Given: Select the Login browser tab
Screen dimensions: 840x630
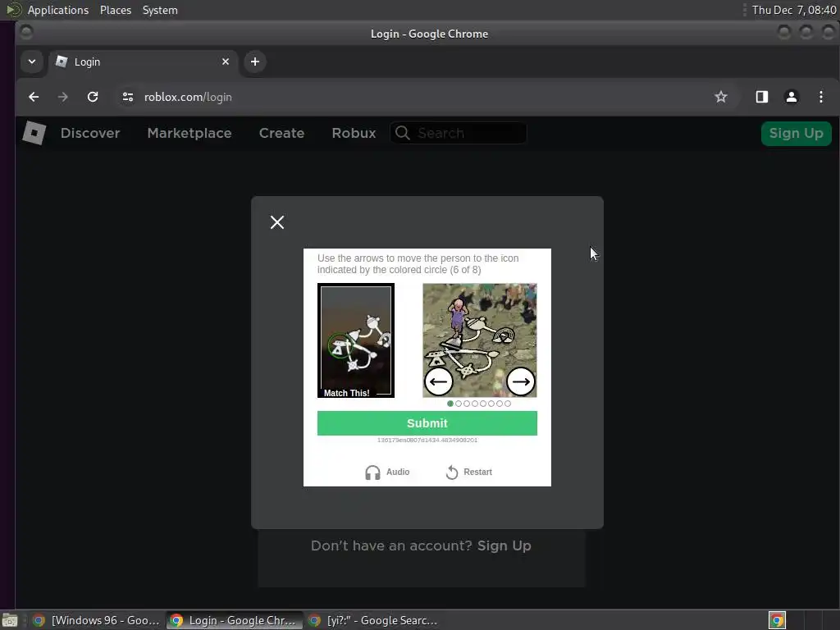Looking at the screenshot, I should click(142, 62).
